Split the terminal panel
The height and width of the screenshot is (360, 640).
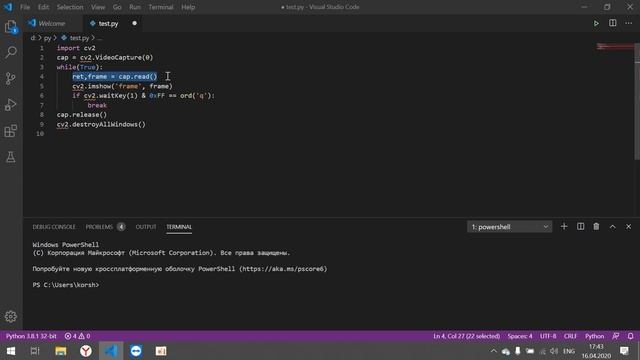pyautogui.click(x=580, y=227)
